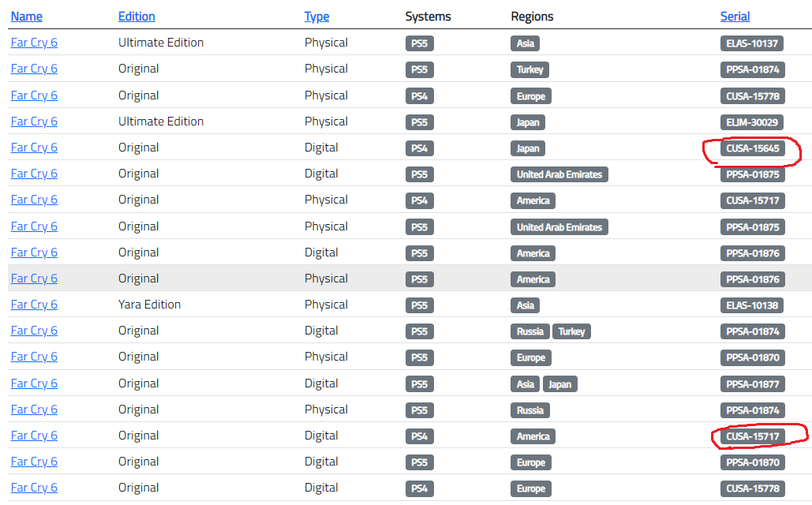Click the ELAS-10137 serial badge

751,43
